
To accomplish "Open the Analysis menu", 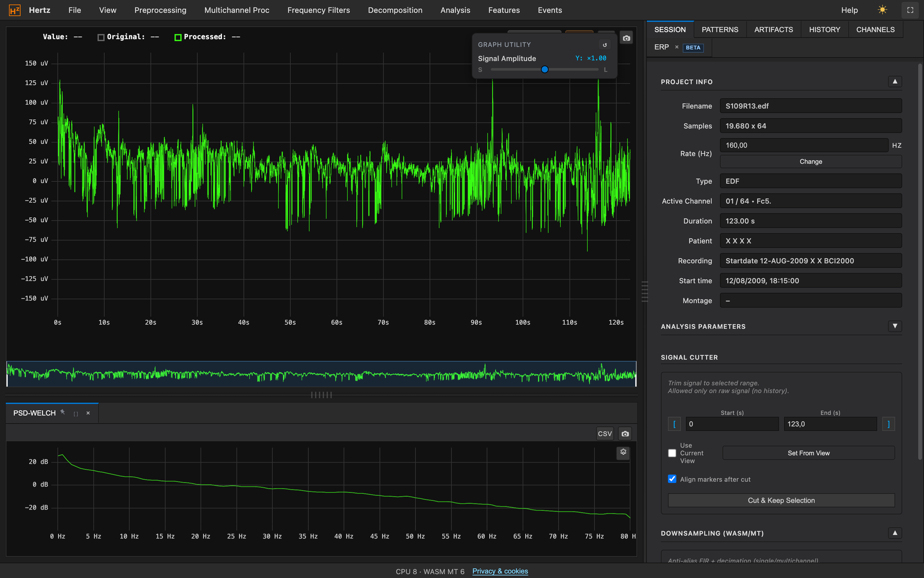I will pos(455,10).
